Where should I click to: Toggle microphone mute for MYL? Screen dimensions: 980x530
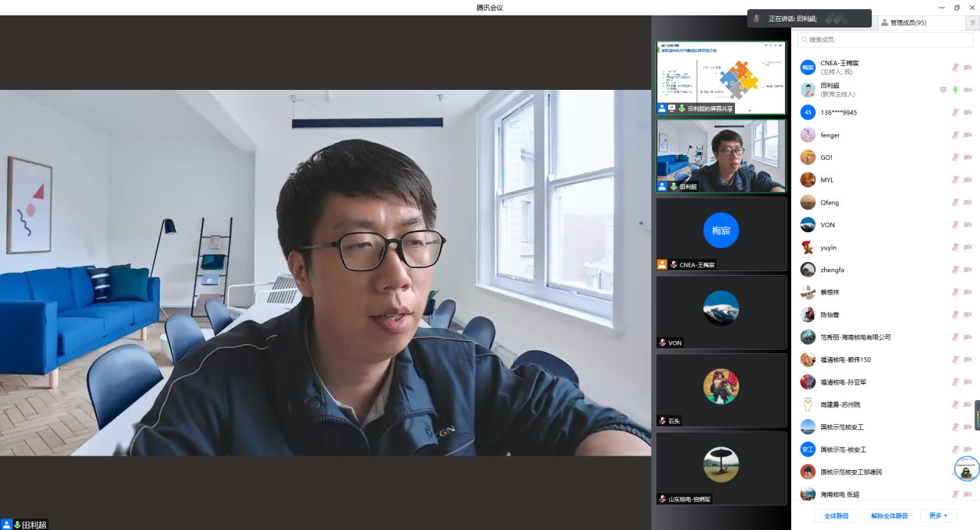955,180
